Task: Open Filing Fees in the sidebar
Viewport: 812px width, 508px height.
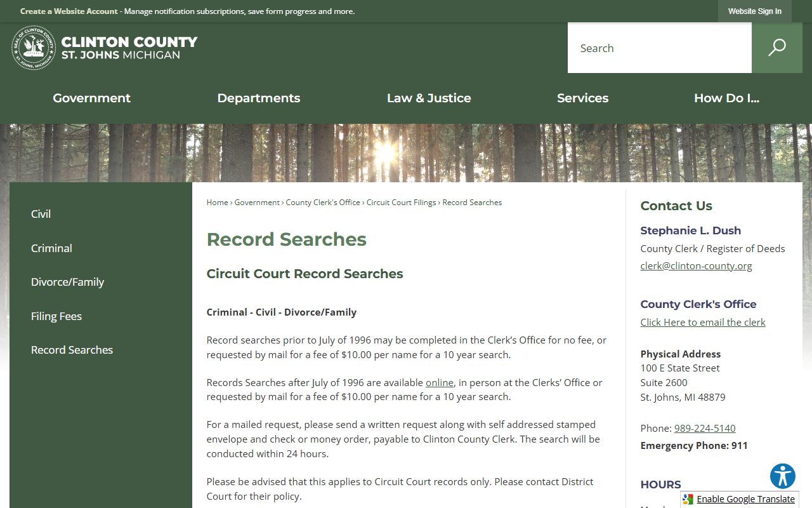Action: tap(56, 316)
